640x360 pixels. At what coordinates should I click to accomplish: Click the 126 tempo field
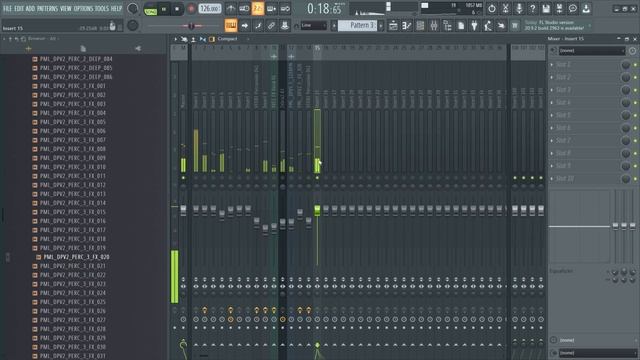pos(210,9)
